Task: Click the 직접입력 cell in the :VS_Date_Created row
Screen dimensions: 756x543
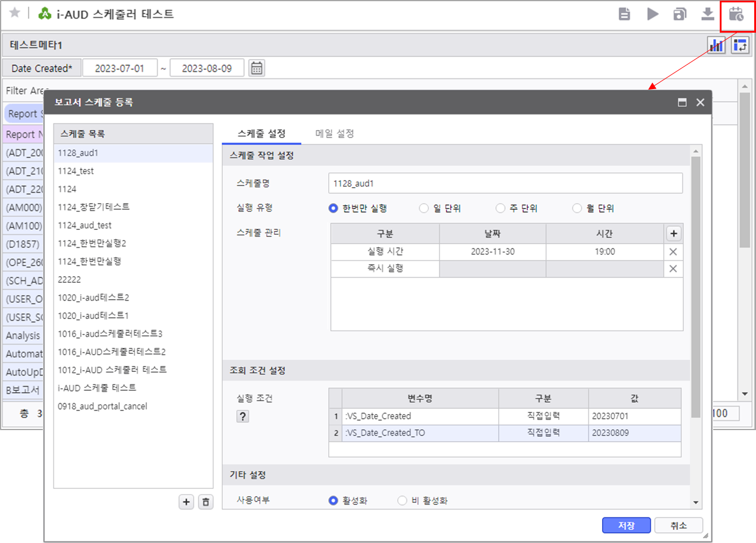Action: tap(544, 416)
